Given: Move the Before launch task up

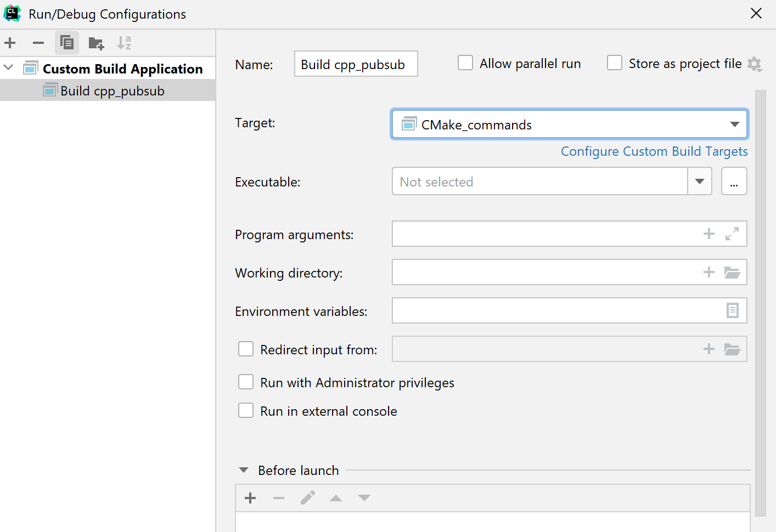Looking at the screenshot, I should click(336, 497).
